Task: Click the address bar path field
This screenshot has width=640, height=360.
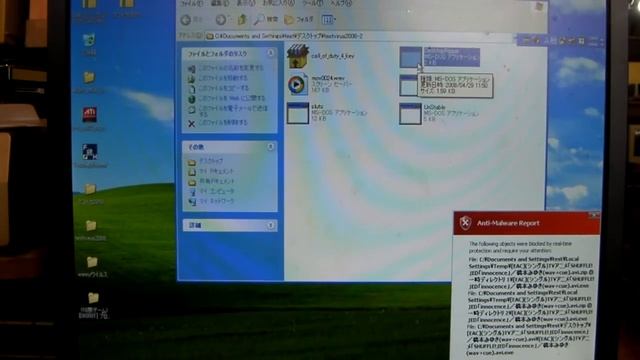Action: (359, 36)
